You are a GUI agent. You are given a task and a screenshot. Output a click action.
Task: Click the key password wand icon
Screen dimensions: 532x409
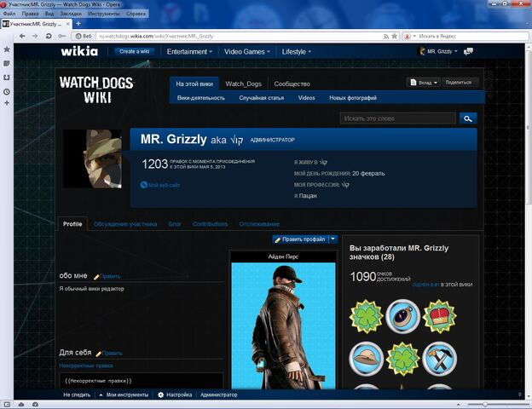[61, 36]
